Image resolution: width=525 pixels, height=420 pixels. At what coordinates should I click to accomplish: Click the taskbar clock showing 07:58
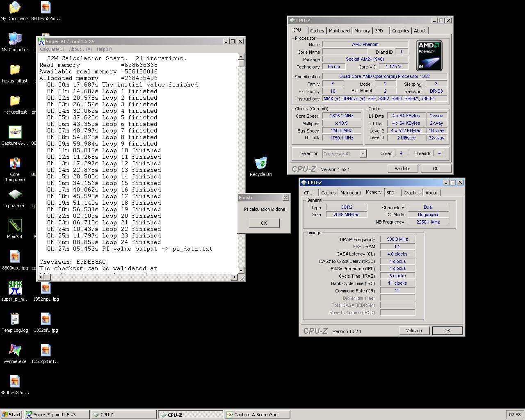click(x=515, y=415)
